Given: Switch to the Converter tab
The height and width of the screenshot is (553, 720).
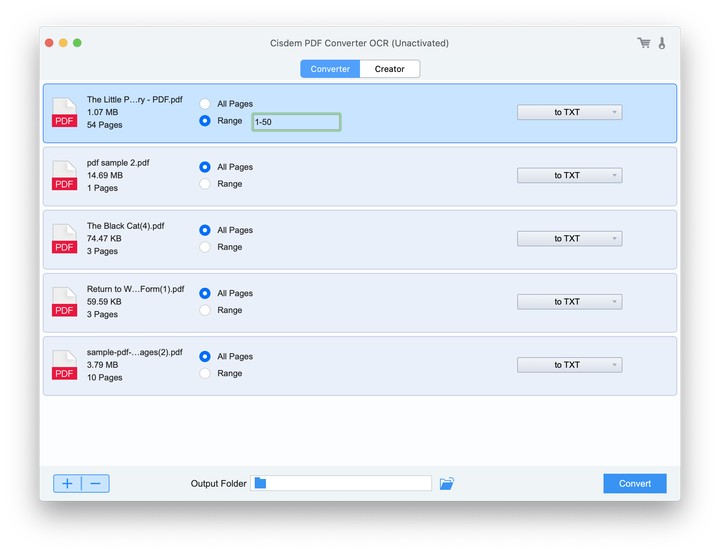Looking at the screenshot, I should click(330, 69).
